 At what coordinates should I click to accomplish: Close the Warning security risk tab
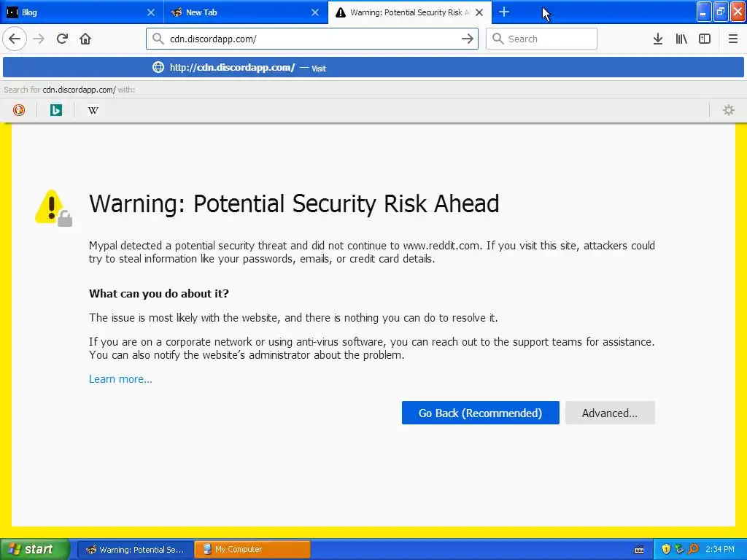pyautogui.click(x=479, y=12)
